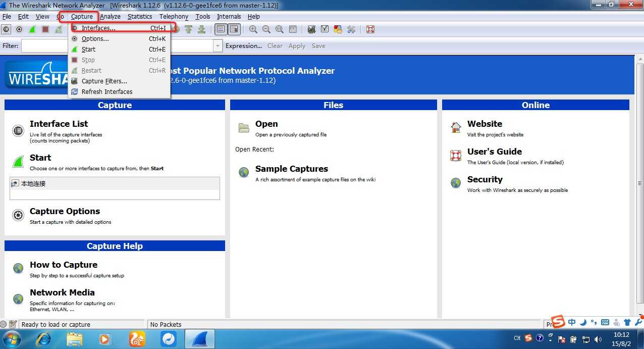
Task: Click the Apply filter button
Action: click(297, 46)
